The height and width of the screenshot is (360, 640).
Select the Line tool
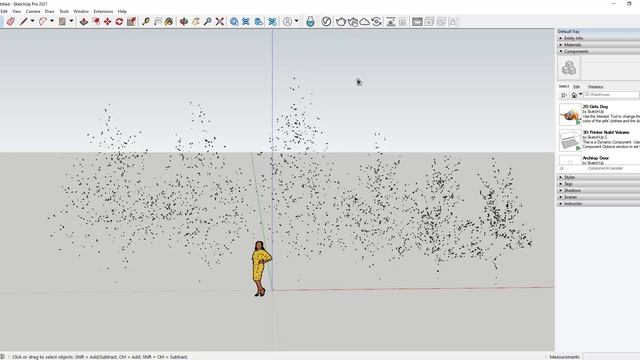pos(24,22)
